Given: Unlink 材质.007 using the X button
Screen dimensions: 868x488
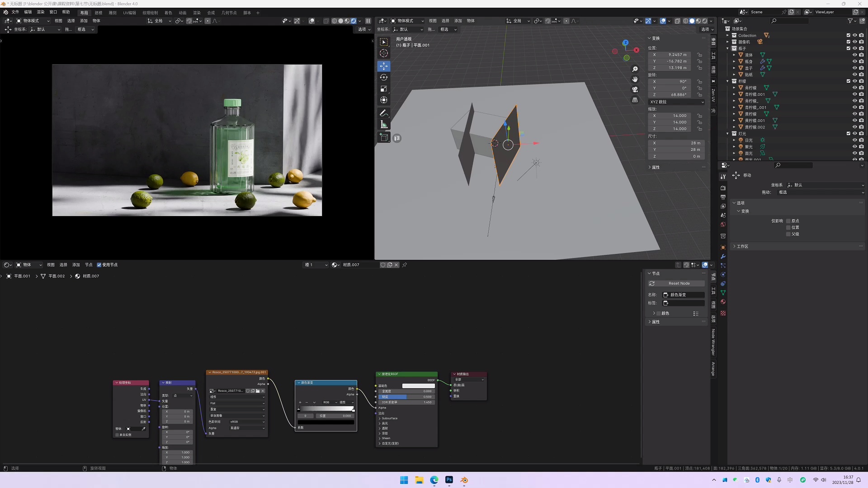Looking at the screenshot, I should click(x=396, y=265).
